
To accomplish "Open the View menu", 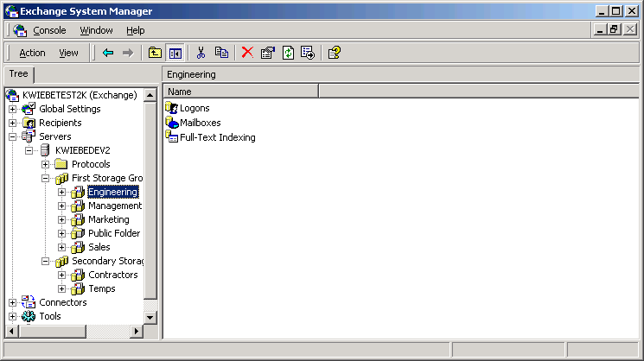I will tap(68, 53).
